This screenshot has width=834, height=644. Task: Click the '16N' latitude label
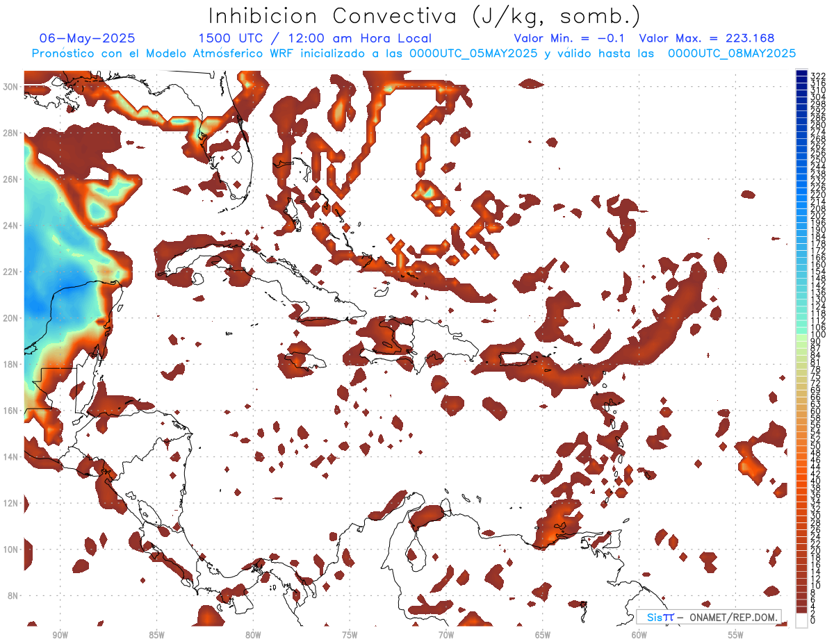(12, 411)
